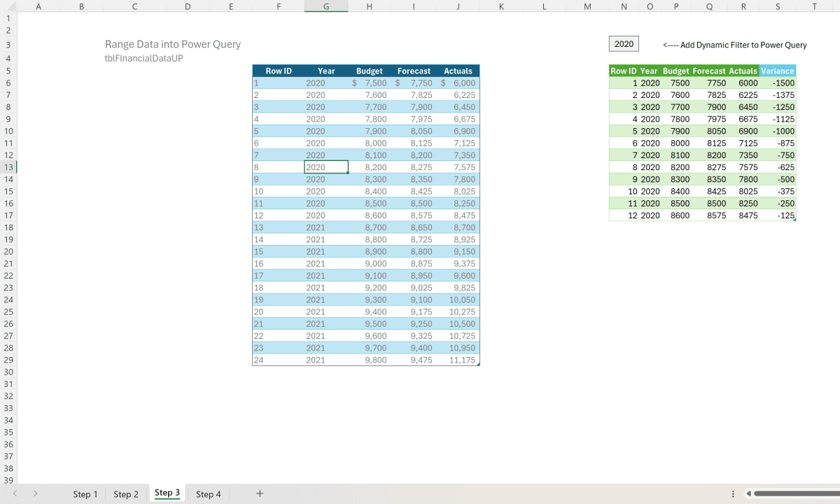Select the Actuals header in the blue table
This screenshot has height=504, width=840.
pos(458,71)
